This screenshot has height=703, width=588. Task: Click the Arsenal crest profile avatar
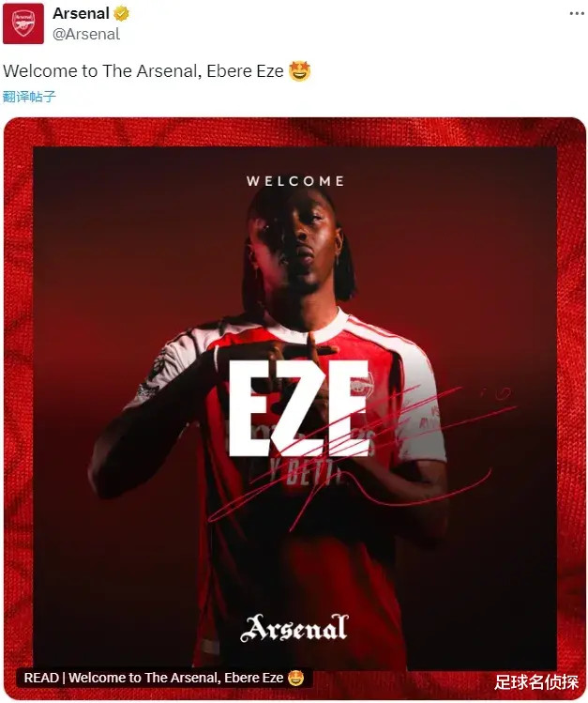pyautogui.click(x=23, y=23)
